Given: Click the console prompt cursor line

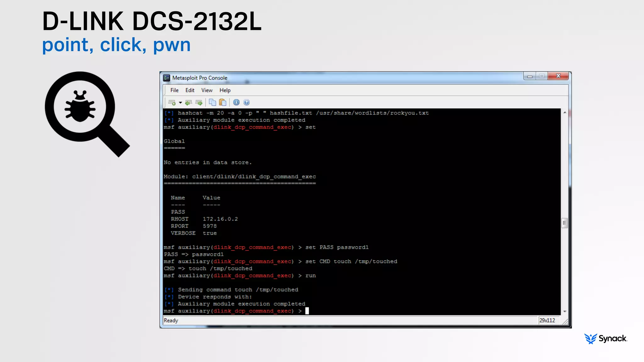Looking at the screenshot, I should pos(307,311).
